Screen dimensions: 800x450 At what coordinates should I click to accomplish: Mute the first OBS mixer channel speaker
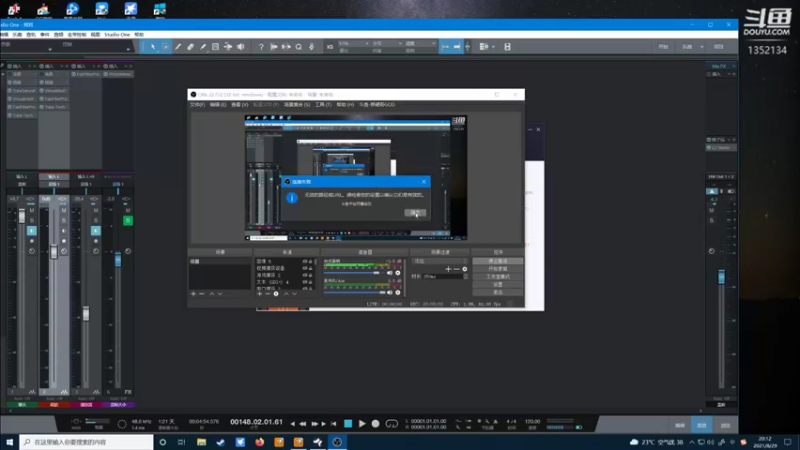(390, 273)
